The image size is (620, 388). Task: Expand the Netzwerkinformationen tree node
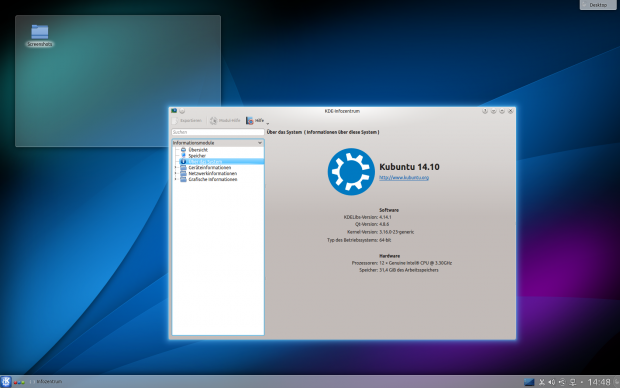pos(176,174)
